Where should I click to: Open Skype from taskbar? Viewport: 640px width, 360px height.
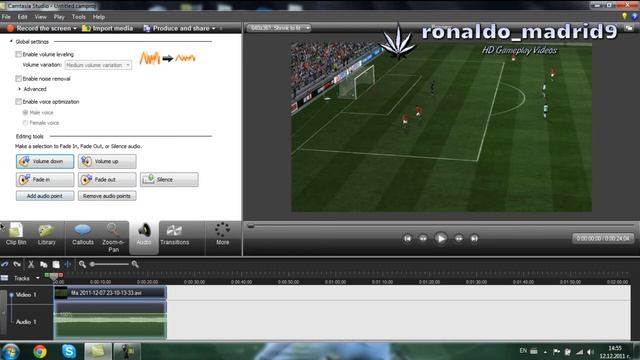[x=69, y=351]
